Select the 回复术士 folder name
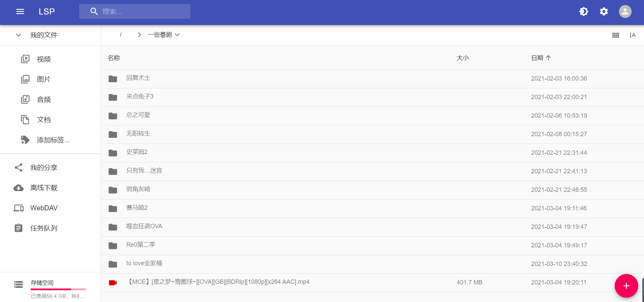 point(138,78)
